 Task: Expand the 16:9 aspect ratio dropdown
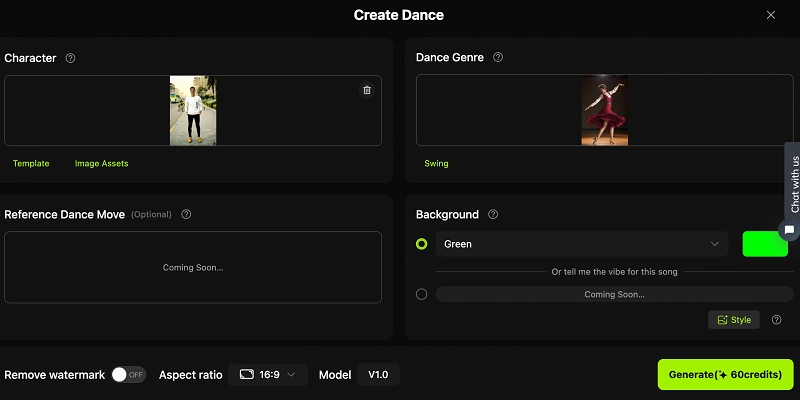267,374
